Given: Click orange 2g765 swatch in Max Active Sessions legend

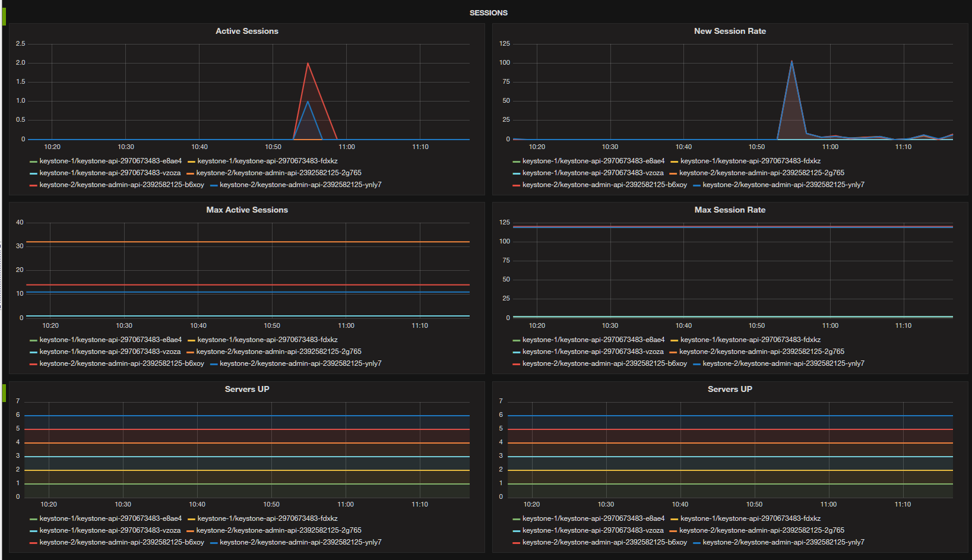Looking at the screenshot, I should 190,352.
